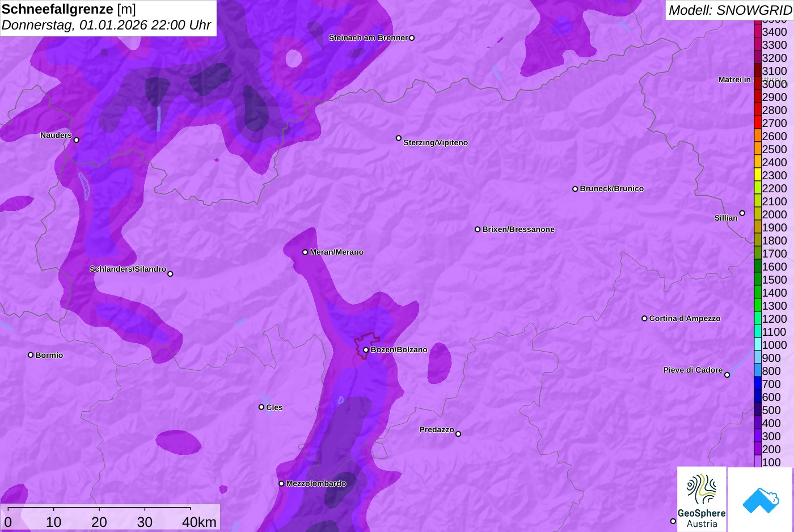Pick the 2700 m red legend swatch
Screen dimensions: 794x532
click(x=758, y=123)
